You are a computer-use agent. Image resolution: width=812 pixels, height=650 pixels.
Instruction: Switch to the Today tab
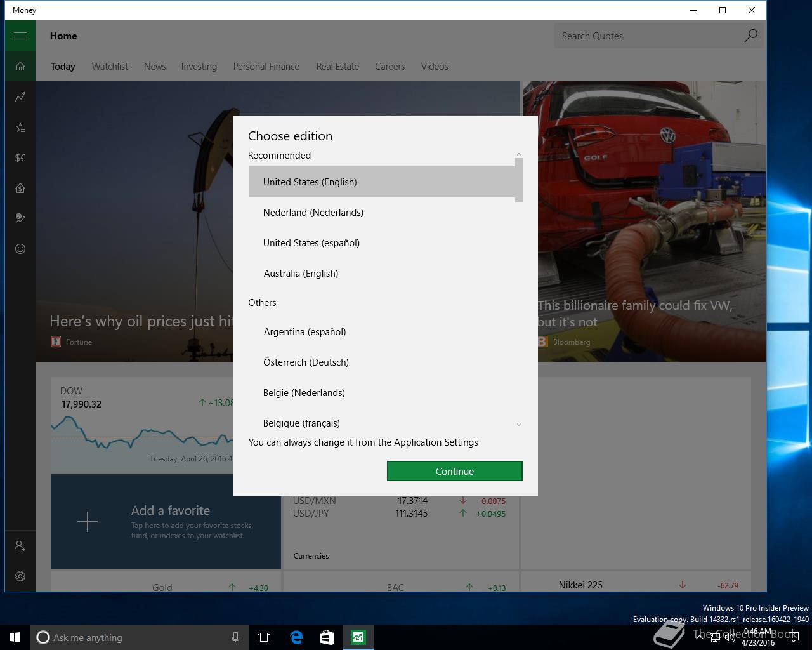(63, 66)
